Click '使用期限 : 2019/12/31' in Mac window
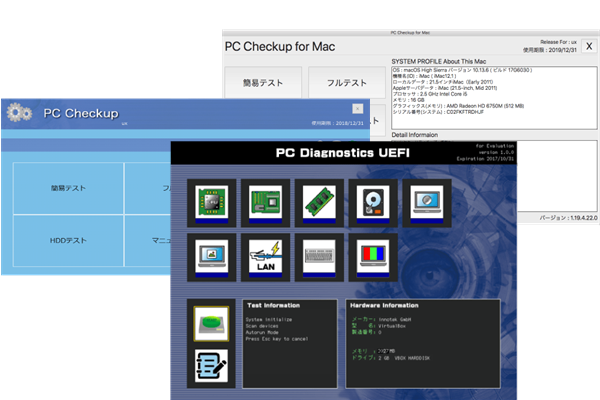The image size is (600, 400). [x=550, y=50]
